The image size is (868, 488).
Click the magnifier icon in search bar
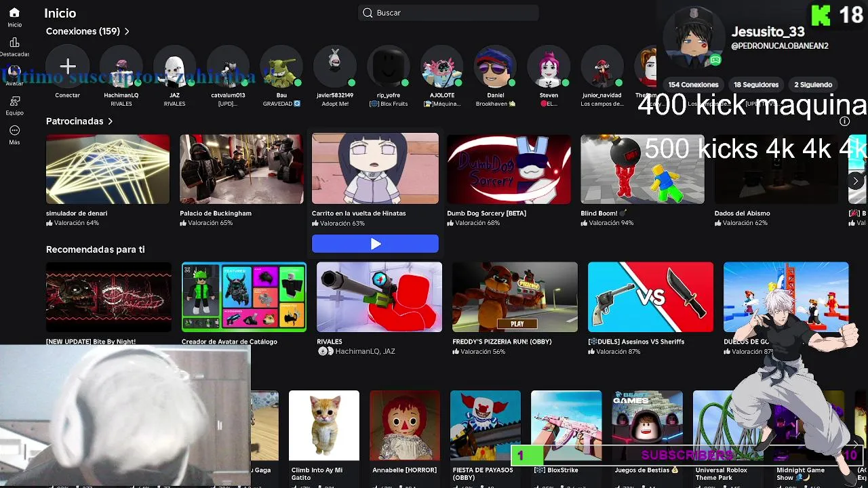coord(368,13)
